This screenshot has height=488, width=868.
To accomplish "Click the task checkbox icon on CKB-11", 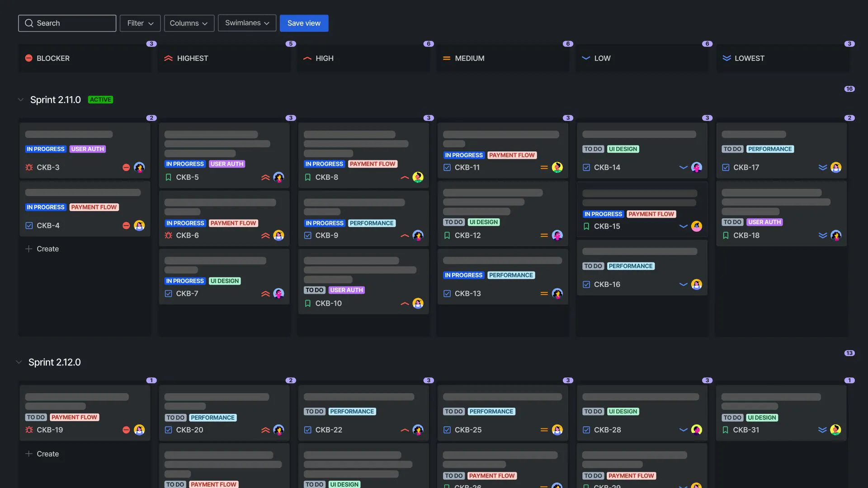I will point(447,167).
